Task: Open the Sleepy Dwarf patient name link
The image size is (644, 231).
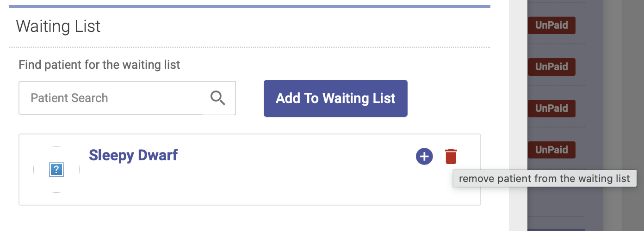Action: point(133,155)
